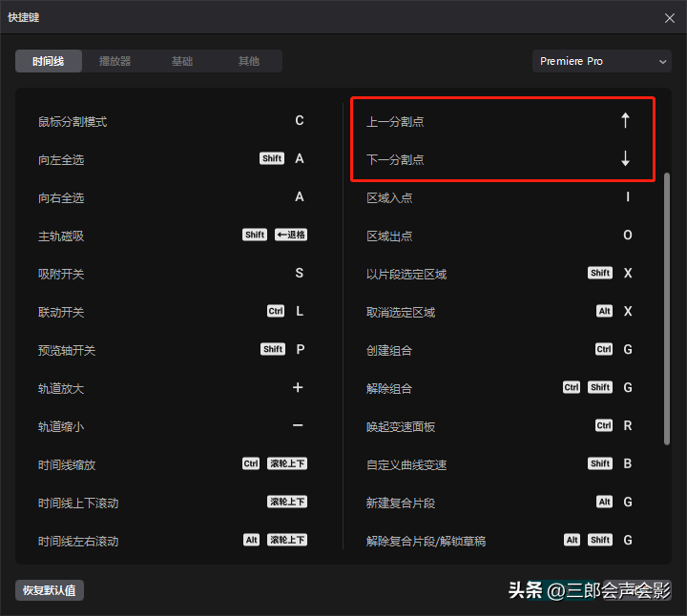Screen dimensions: 687x616
Task: Click the S shortcut for 吸附开关
Action: (300, 273)
